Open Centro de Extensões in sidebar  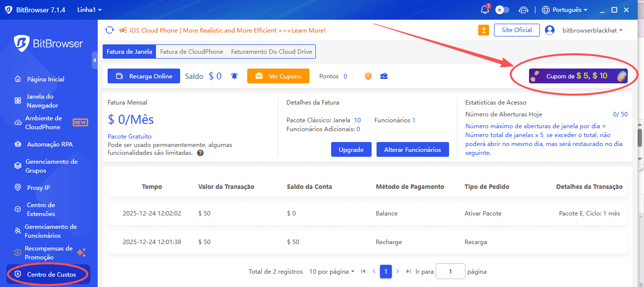(x=41, y=209)
